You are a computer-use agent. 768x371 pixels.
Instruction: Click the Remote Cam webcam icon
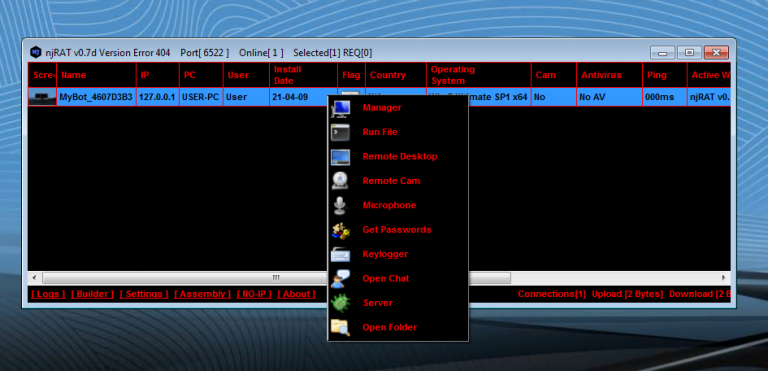tap(340, 181)
